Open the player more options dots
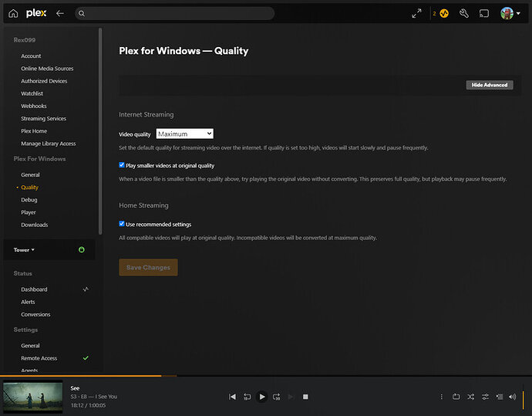The width and height of the screenshot is (532, 416). 442,397
